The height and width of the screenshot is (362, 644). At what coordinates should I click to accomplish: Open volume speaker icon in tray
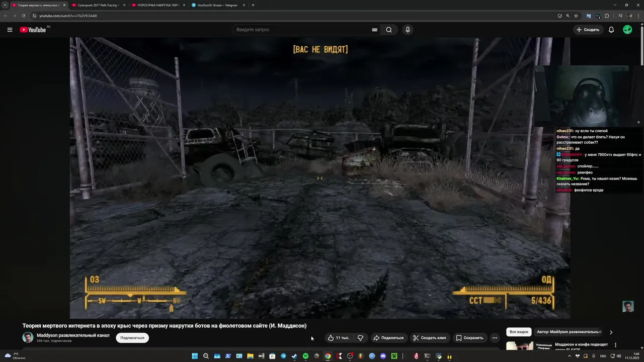pyautogui.click(x=619, y=356)
